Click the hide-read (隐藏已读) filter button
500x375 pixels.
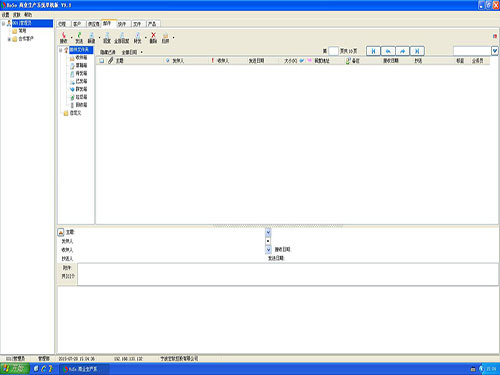(x=108, y=52)
